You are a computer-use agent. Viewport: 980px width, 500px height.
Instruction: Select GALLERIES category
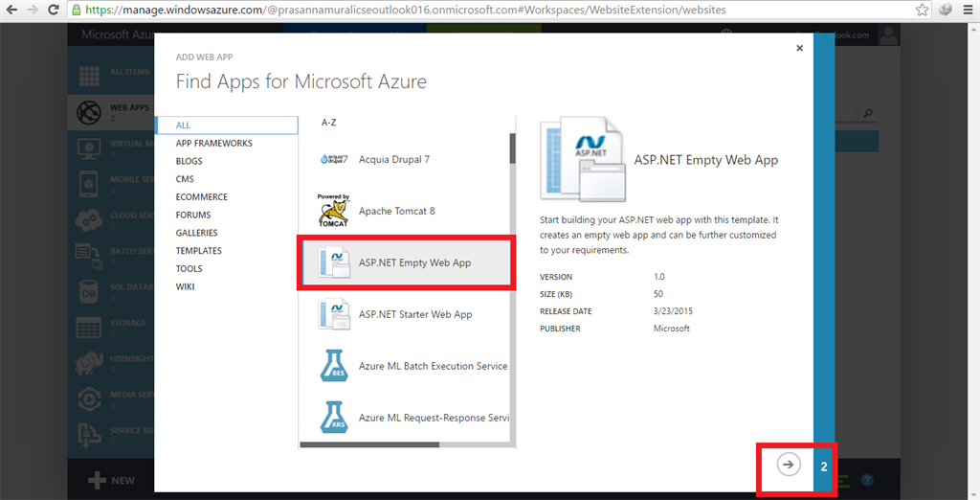196,233
